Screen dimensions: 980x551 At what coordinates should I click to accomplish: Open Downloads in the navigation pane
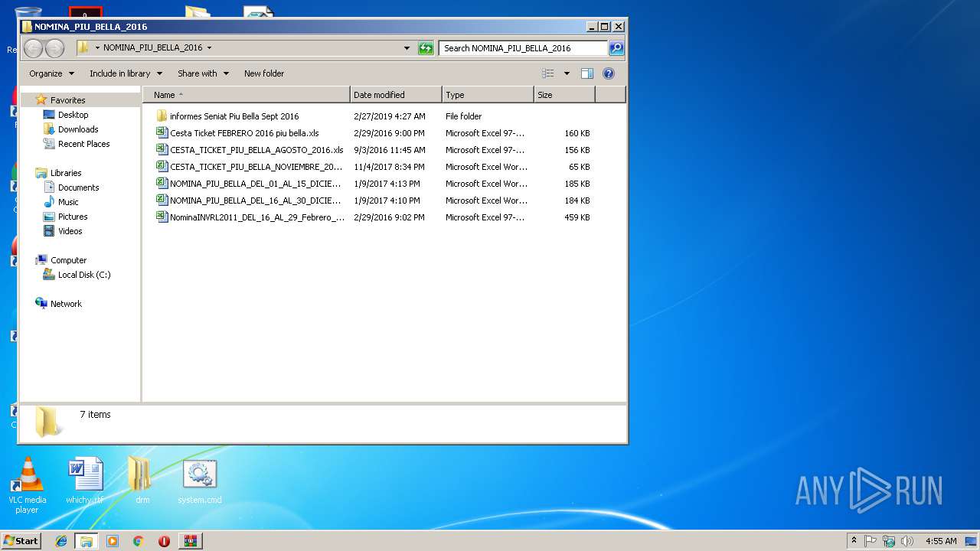tap(78, 129)
